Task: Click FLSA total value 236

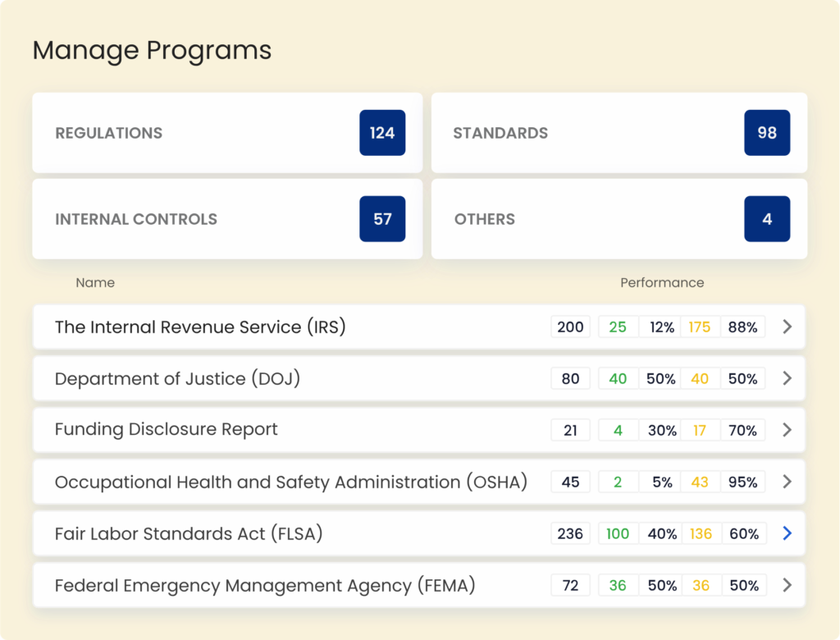Action: tap(570, 533)
